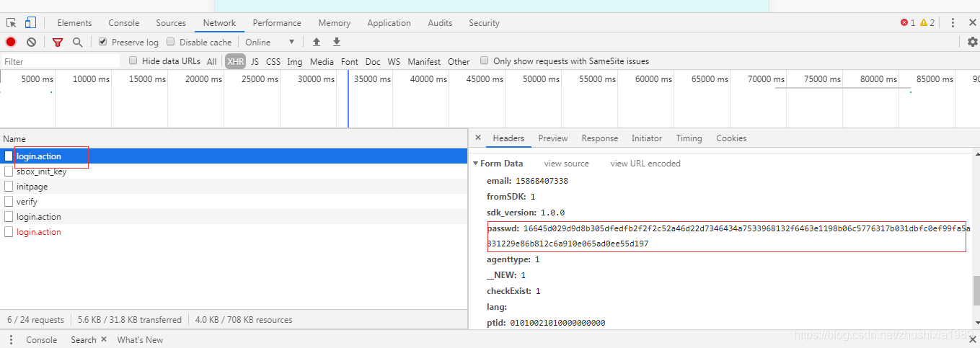The image size is (980, 348).
Task: Close the Search drawer tab
Action: pos(103,340)
